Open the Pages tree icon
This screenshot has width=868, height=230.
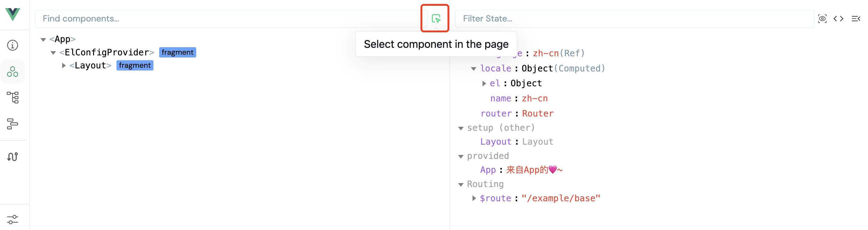[13, 97]
